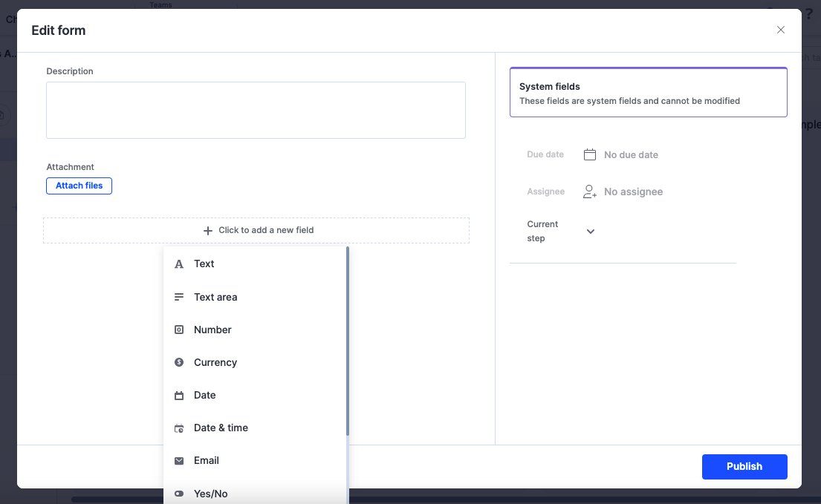Click the Assignee label
This screenshot has width=821, height=504.
(545, 192)
